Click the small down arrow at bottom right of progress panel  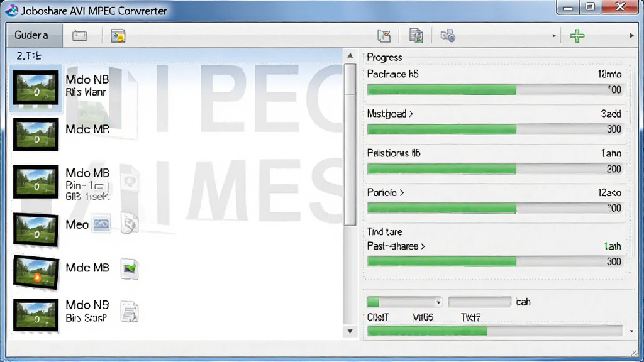click(631, 331)
